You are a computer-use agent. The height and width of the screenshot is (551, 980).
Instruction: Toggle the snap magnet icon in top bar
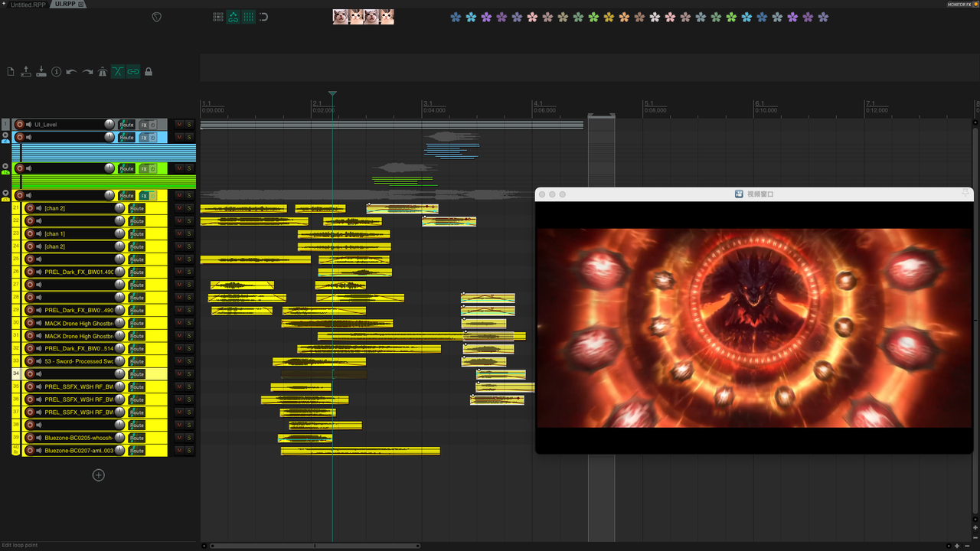pyautogui.click(x=263, y=17)
